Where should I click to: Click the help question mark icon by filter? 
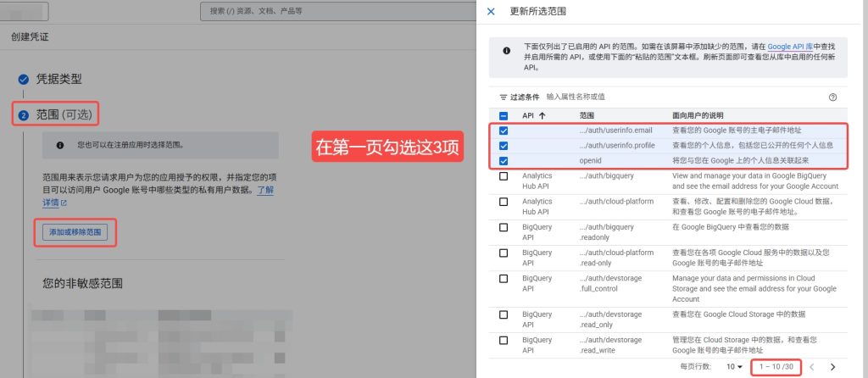pos(832,97)
